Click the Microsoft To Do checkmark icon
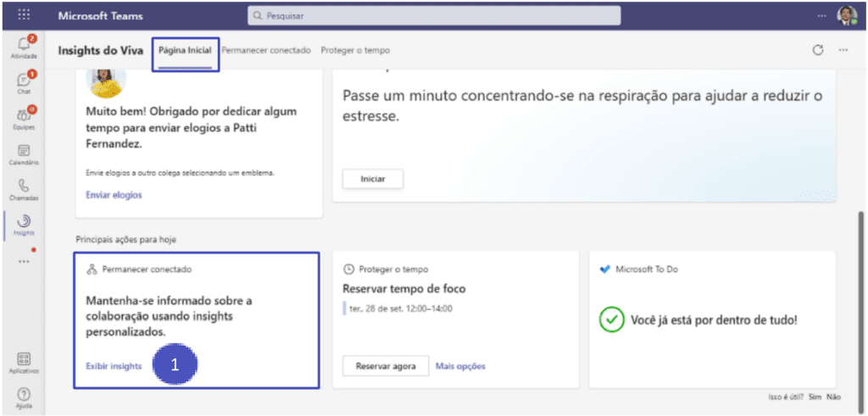Screen dimensions: 868x416 click(605, 269)
